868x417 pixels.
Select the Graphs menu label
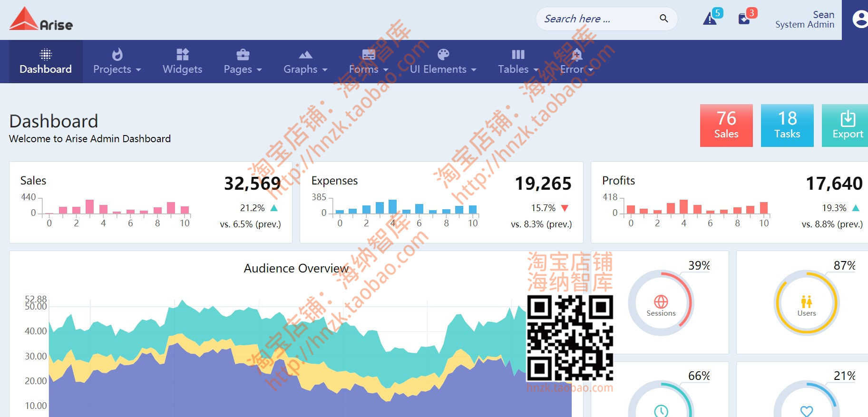click(x=301, y=69)
